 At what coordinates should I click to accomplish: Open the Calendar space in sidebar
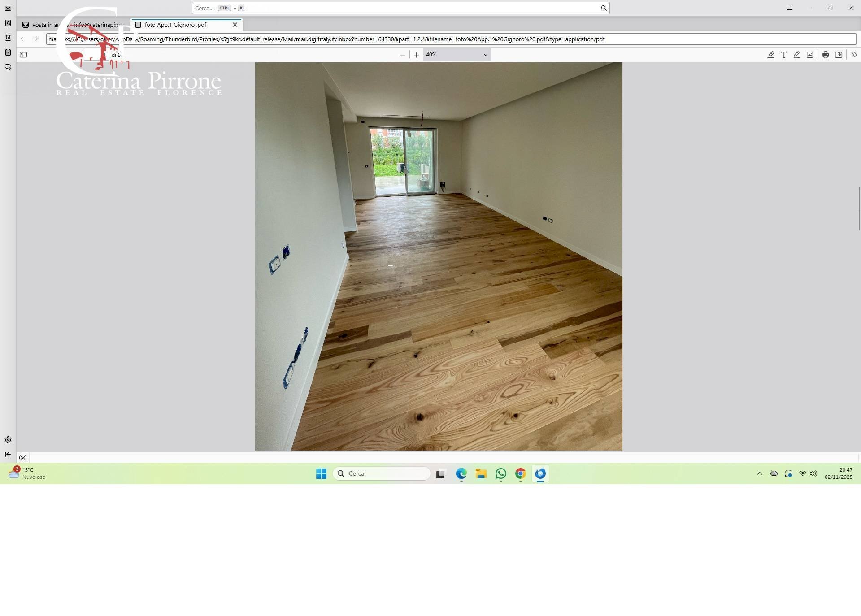pos(8,38)
